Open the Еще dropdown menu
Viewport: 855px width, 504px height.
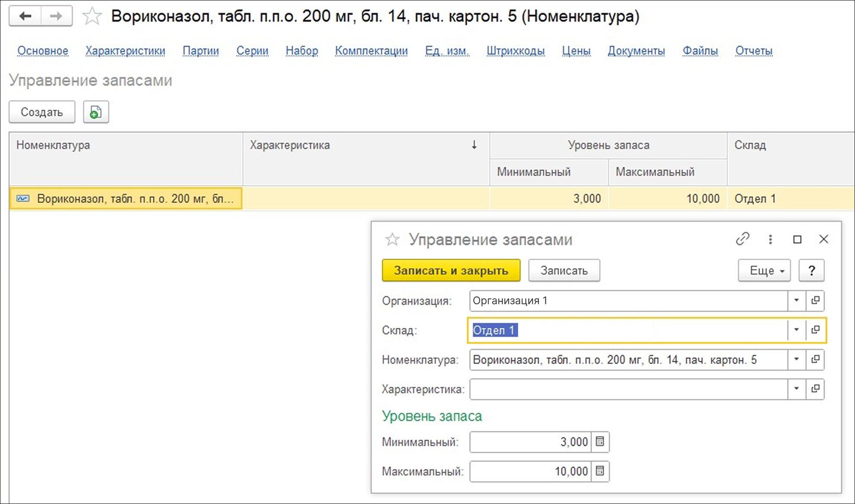point(764,271)
